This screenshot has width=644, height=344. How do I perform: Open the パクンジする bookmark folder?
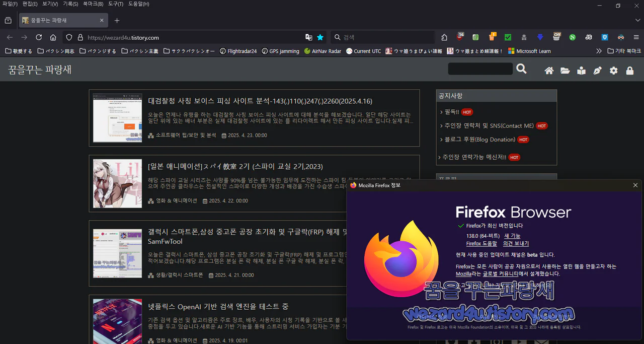97,51
